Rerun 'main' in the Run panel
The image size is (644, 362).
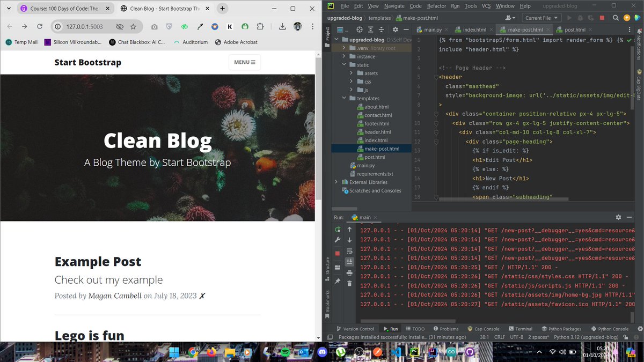337,229
